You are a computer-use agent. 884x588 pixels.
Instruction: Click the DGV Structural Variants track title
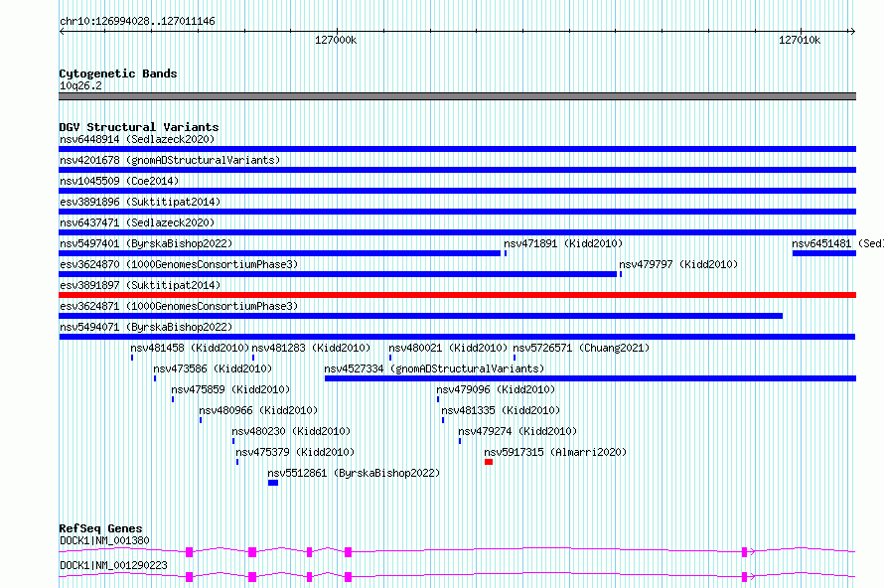point(139,127)
